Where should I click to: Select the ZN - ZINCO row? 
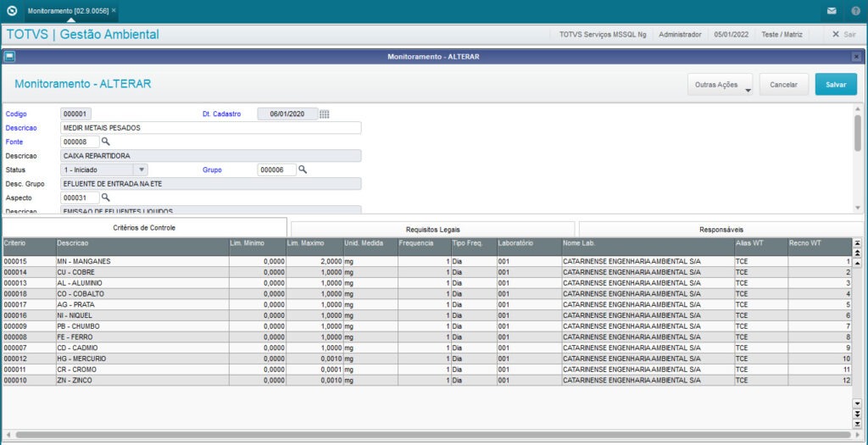(427, 381)
